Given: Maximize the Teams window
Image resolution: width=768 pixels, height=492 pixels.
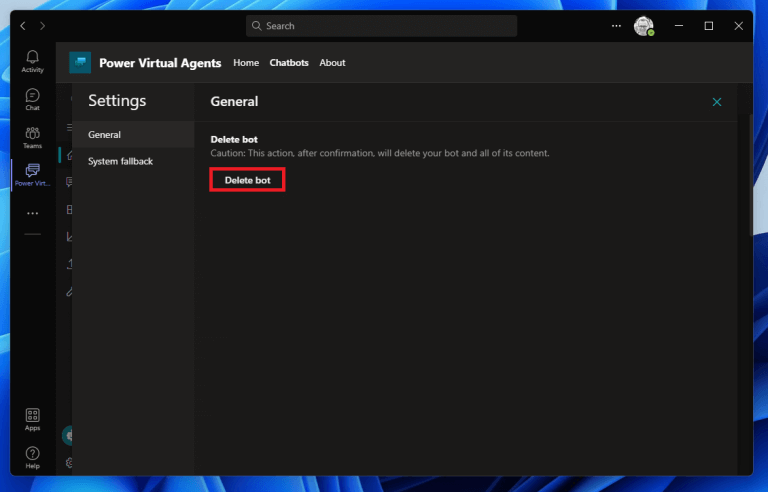Looking at the screenshot, I should [x=708, y=26].
